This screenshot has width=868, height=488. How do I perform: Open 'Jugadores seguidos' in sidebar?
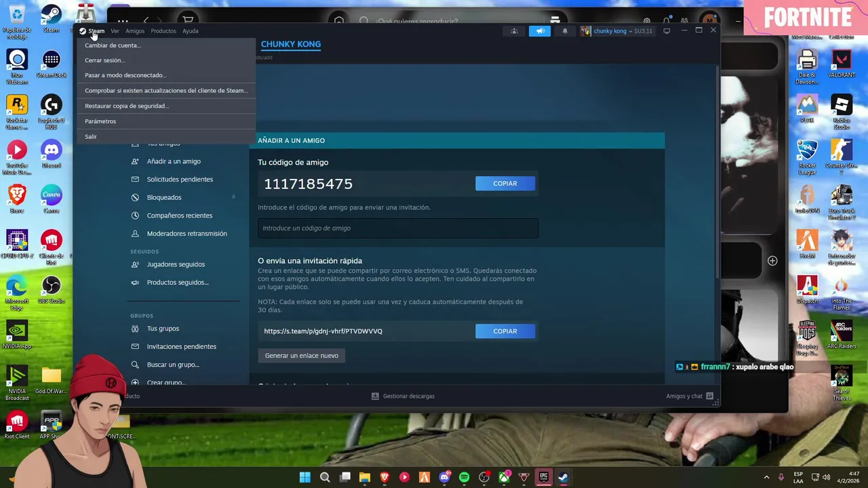coord(176,264)
